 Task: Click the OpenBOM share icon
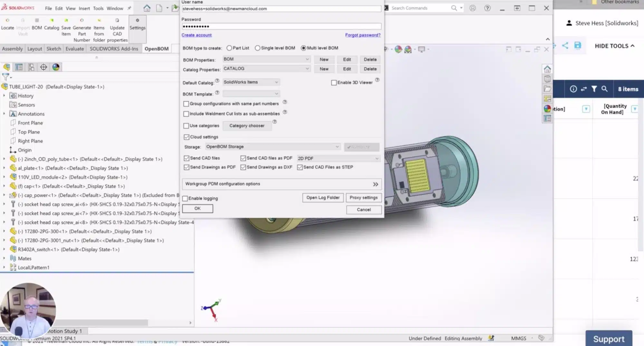(x=565, y=45)
